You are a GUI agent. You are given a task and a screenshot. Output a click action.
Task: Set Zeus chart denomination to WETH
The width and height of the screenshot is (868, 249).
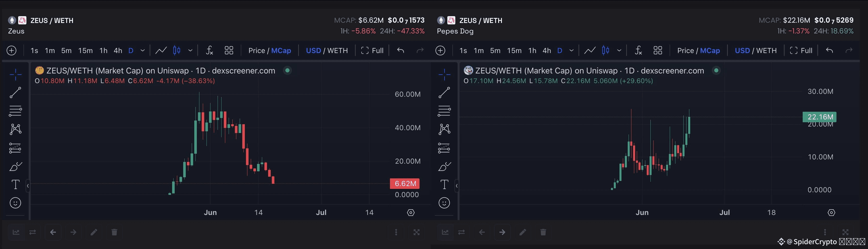(x=338, y=50)
